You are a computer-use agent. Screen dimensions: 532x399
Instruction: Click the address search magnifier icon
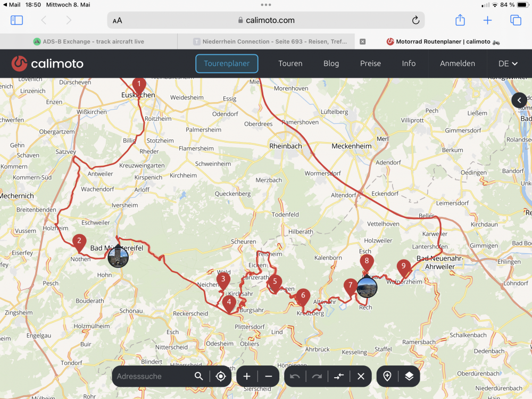coord(199,376)
